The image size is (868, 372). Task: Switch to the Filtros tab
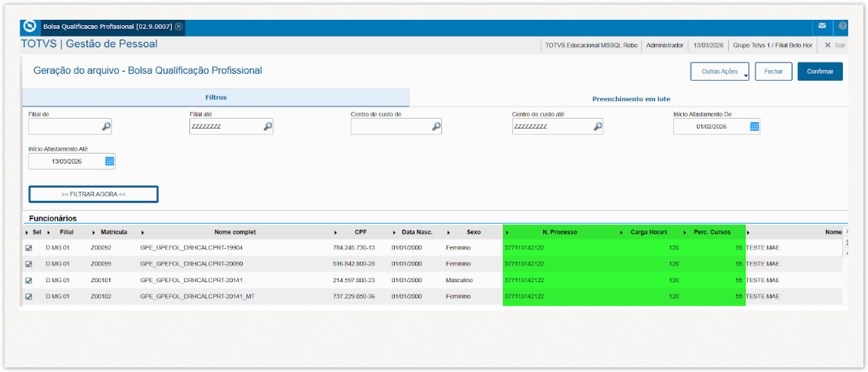pos(216,97)
